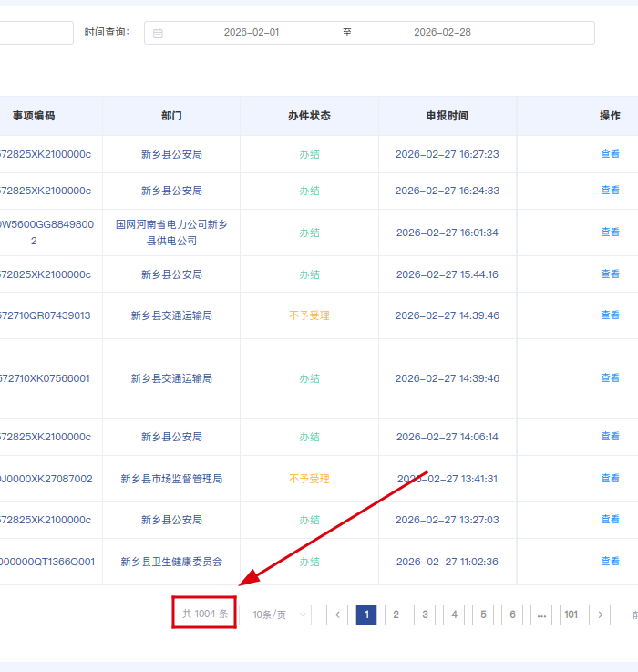Click the calendar icon in date range
This screenshot has width=638, height=672.
click(158, 34)
